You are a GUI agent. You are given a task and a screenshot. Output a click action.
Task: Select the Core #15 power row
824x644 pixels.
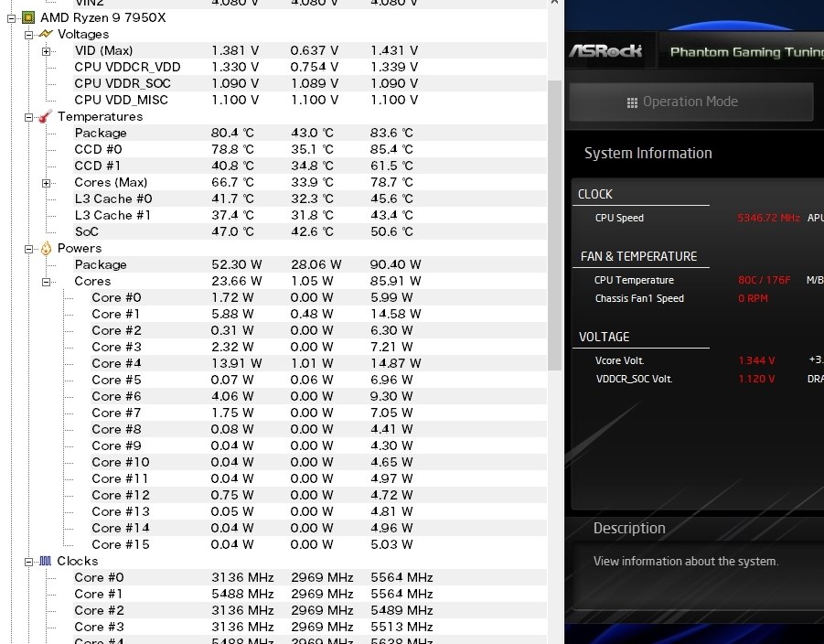click(x=318, y=544)
